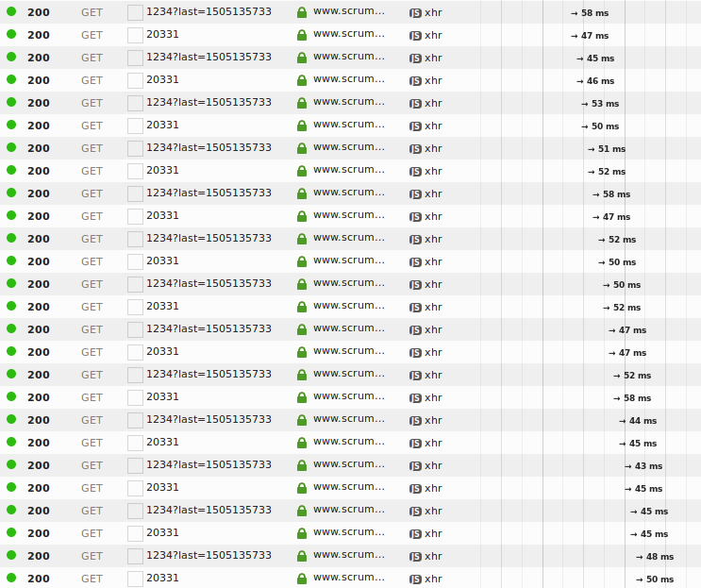
Task: Click the lock icon of the 1234?last request taking 47 ms
Action: [302, 329]
